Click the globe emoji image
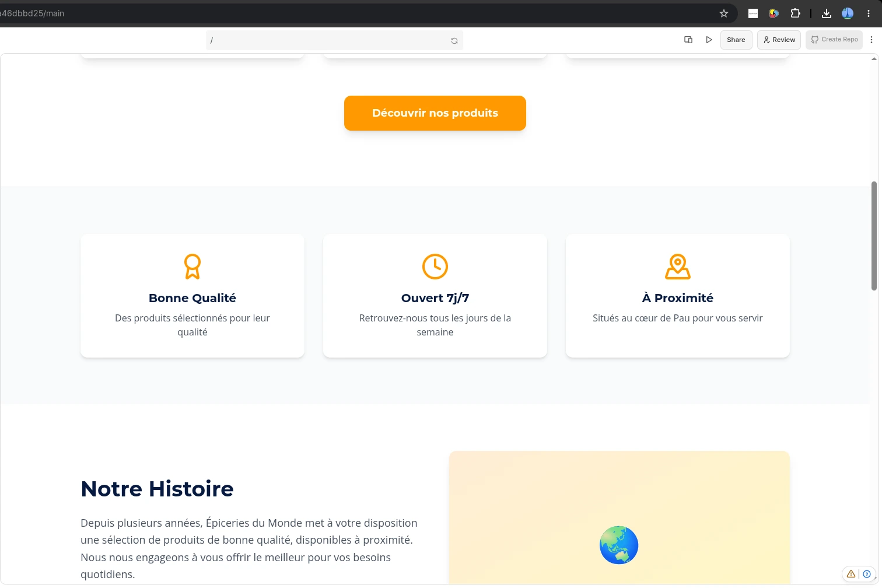Viewport: 882px width, 588px height. (x=619, y=545)
